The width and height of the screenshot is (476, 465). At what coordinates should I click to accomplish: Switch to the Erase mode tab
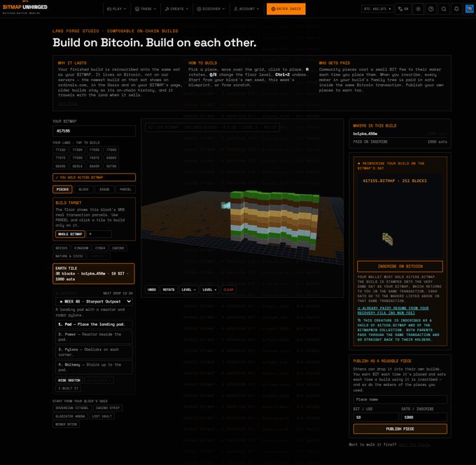pos(104,189)
